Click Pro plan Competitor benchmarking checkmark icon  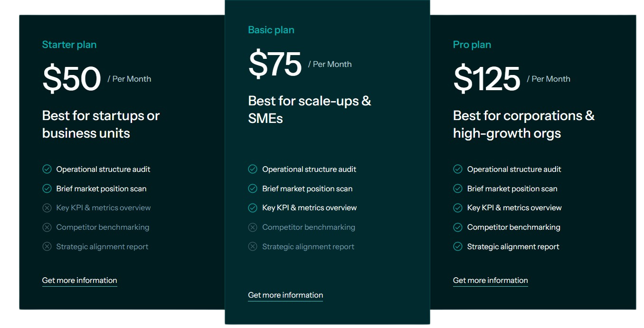coord(458,227)
